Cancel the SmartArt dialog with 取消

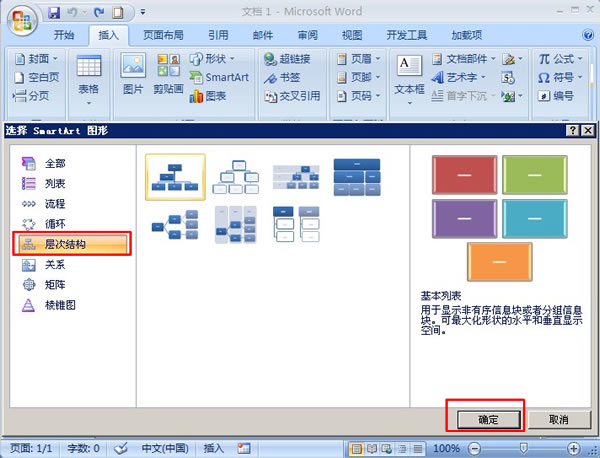click(x=559, y=420)
